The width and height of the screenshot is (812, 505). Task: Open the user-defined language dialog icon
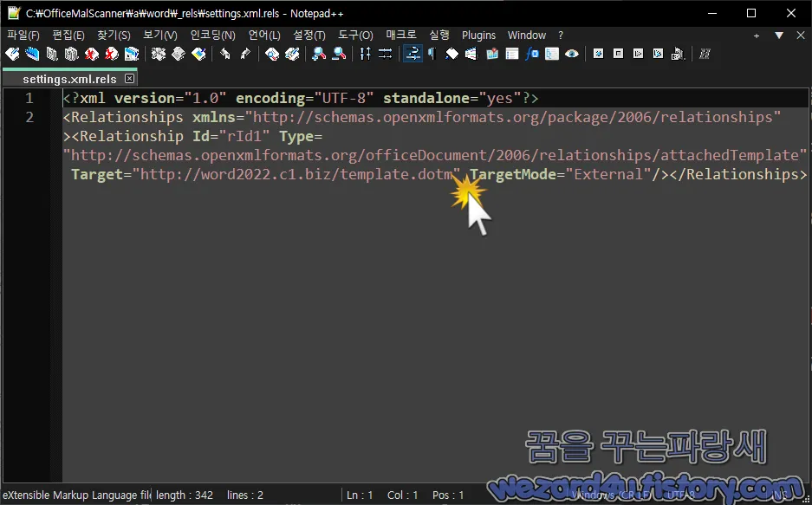click(x=471, y=54)
